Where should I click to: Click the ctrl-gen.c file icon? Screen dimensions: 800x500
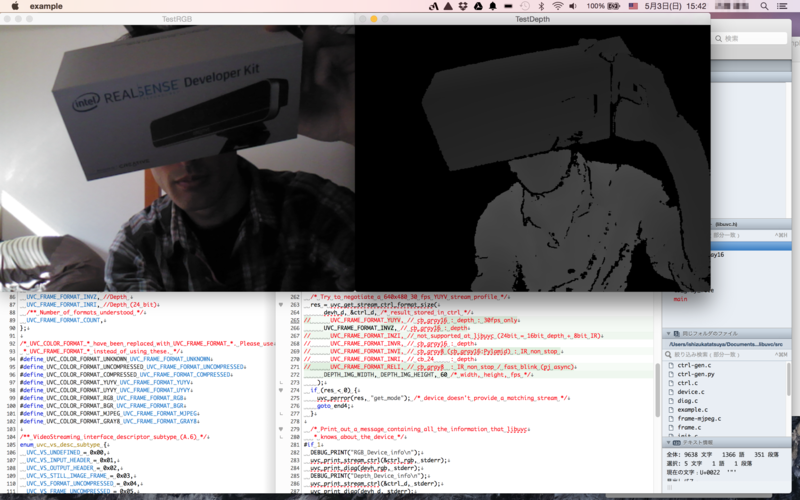tap(671, 365)
